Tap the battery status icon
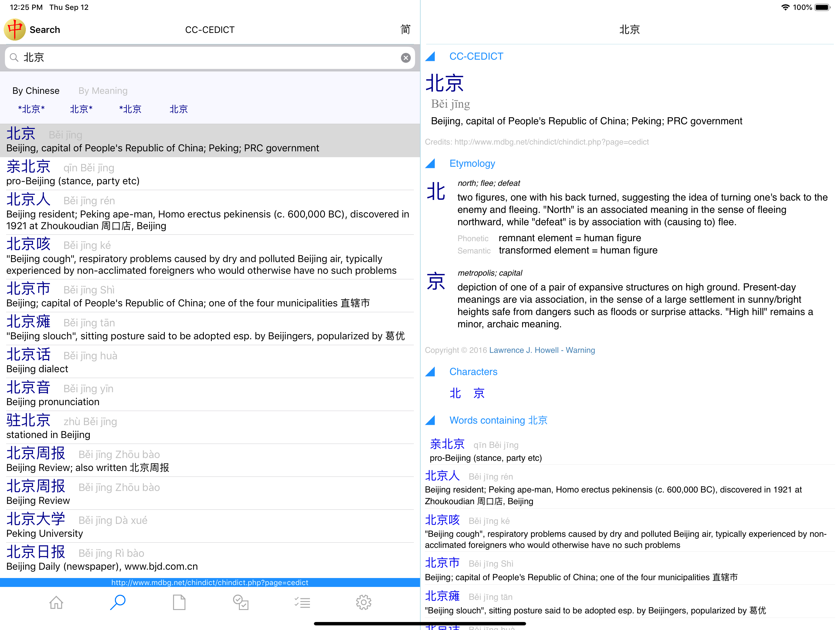840x630 pixels. click(823, 7)
